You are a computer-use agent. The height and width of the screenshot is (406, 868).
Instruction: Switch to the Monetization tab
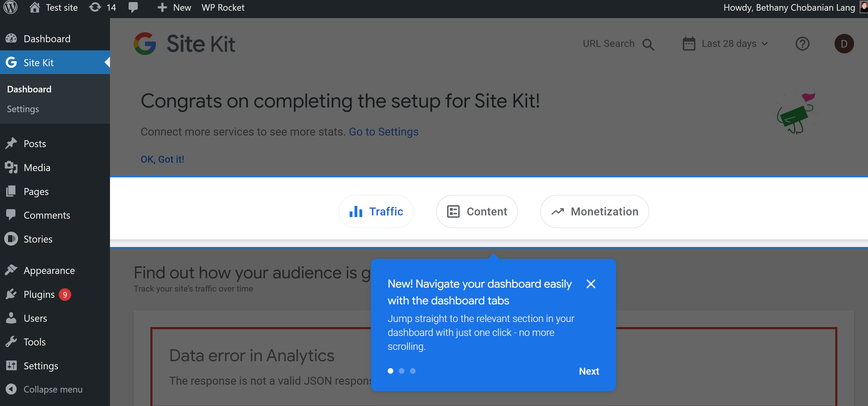(x=594, y=211)
